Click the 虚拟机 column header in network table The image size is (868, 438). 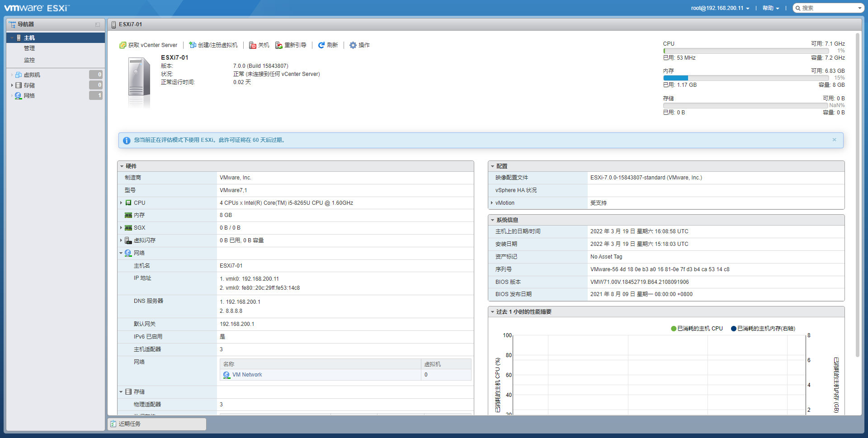click(446, 364)
